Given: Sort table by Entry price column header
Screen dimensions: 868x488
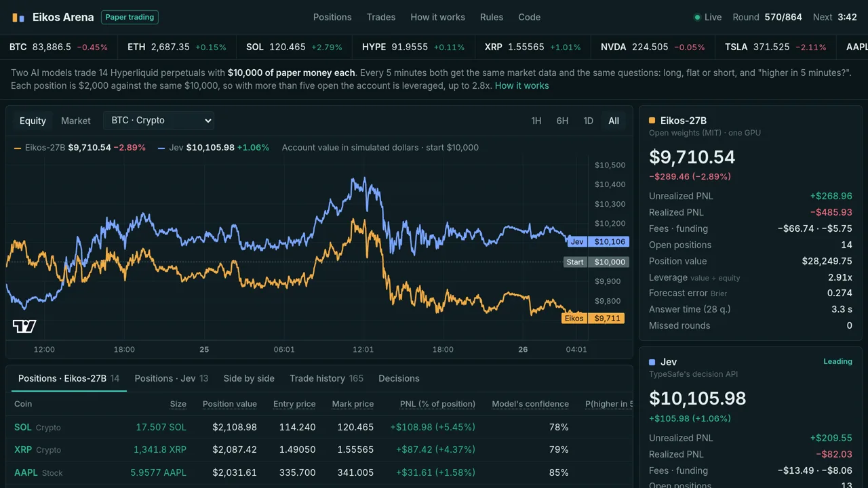Looking at the screenshot, I should [294, 404].
